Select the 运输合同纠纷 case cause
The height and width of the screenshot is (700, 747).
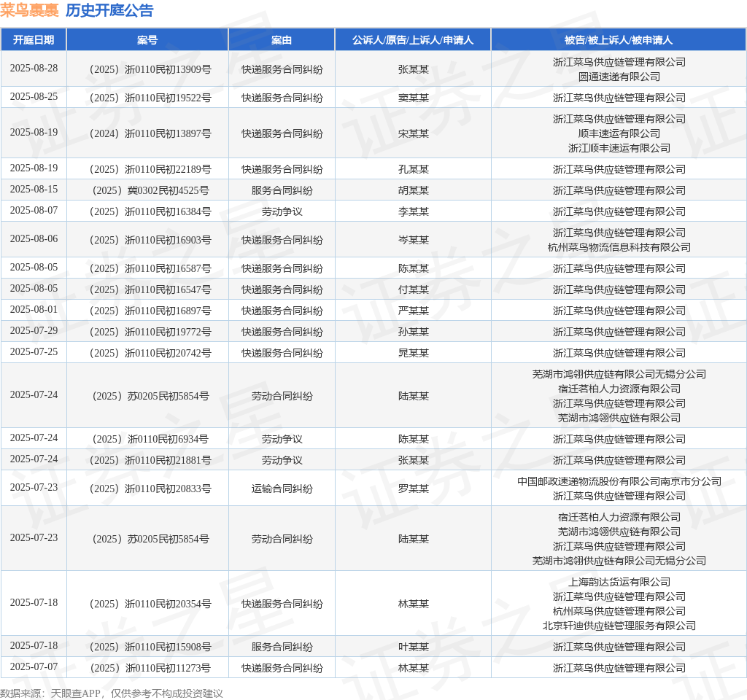pos(282,489)
